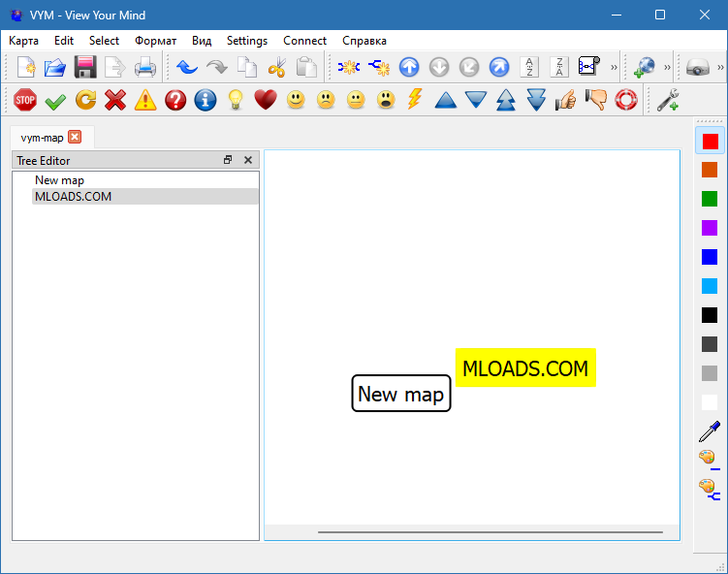Expand the chevron after the projector icon
The width and height of the screenshot is (728, 574).
click(720, 67)
